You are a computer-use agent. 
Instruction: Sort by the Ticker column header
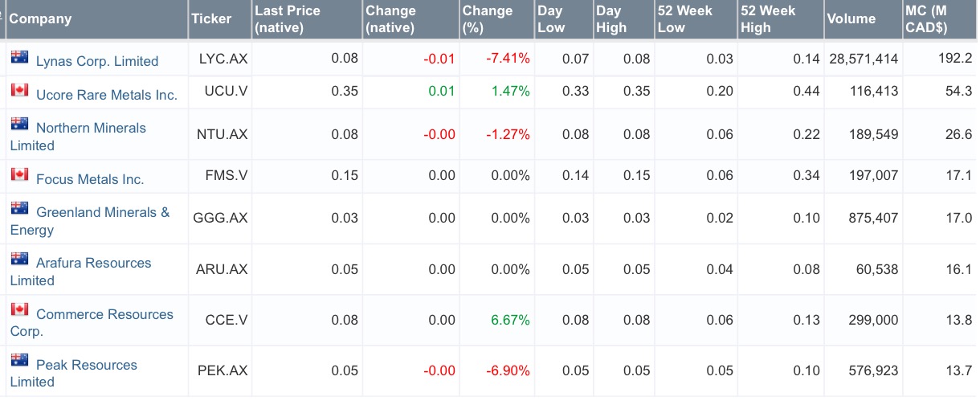coord(211,18)
